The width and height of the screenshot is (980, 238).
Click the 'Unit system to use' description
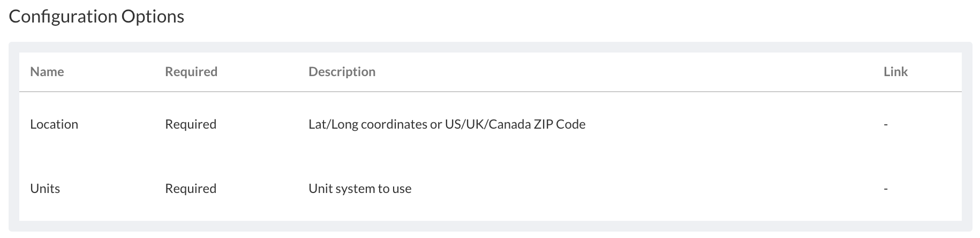tap(360, 189)
